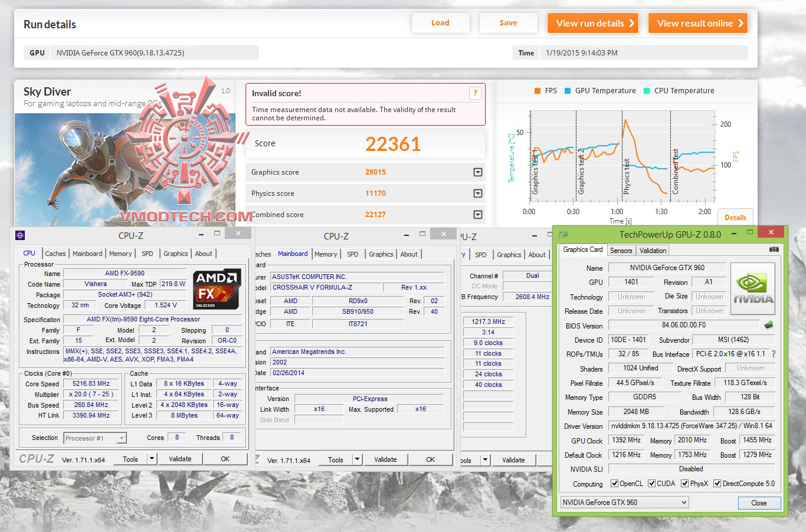This screenshot has width=806, height=532.
Task: Open the Tools dropdown arrow in the CPU-tab CPU-Z window
Action: [x=152, y=459]
